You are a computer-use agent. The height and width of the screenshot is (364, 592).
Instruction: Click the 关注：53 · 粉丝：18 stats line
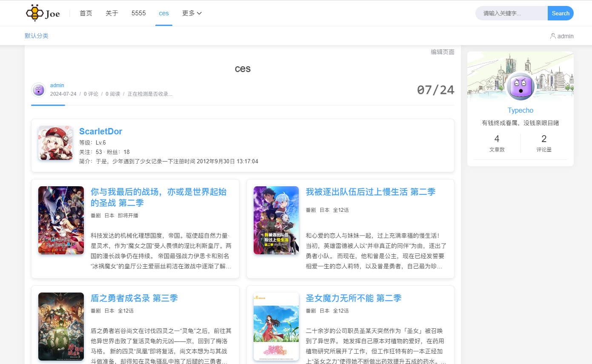[104, 152]
